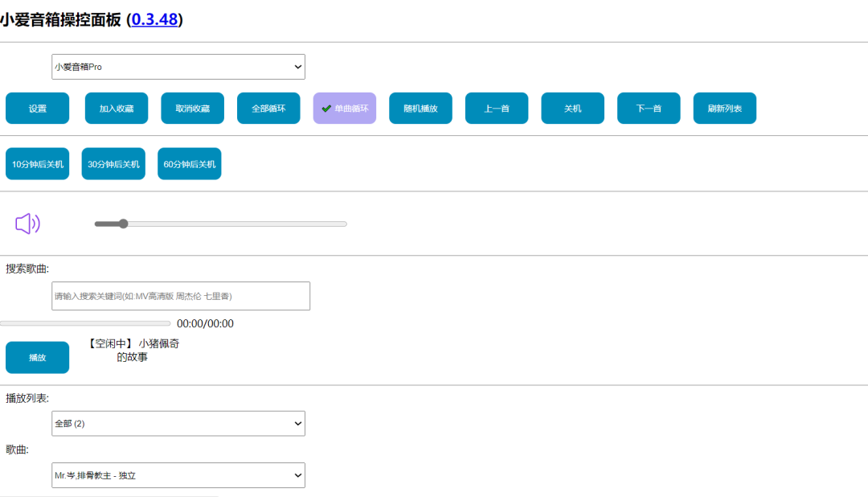
Task: Open version link 0.3.48
Action: (x=154, y=19)
